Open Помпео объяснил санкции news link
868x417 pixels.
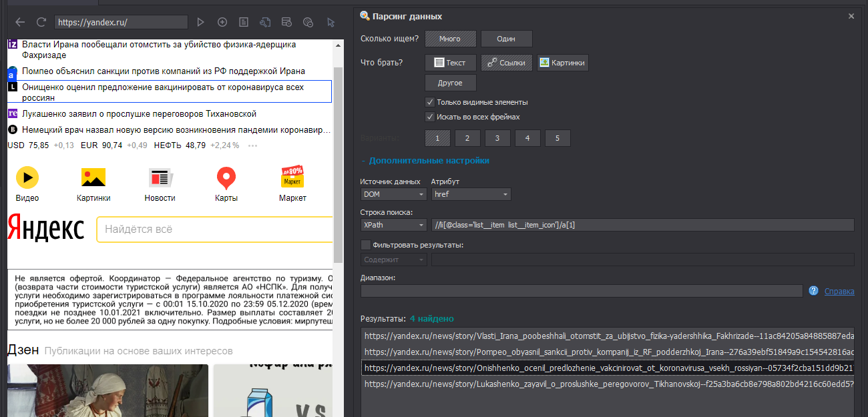click(163, 71)
